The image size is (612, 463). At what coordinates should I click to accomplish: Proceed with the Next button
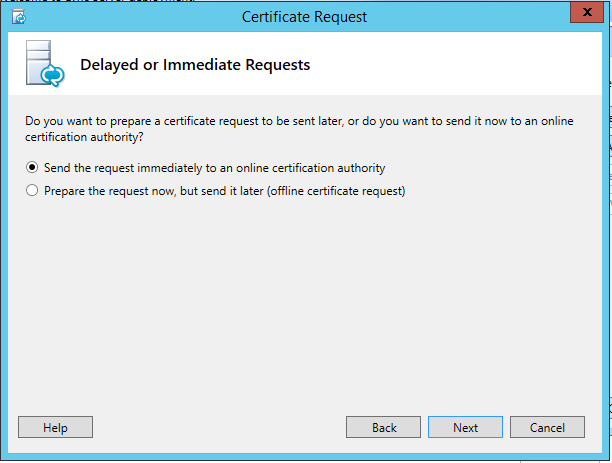coord(465,427)
